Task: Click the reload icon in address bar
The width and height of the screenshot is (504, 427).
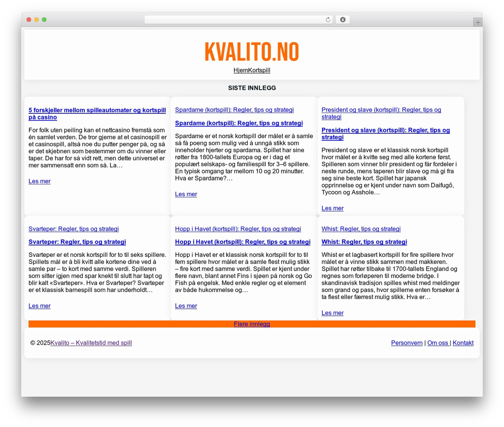Action: [328, 20]
